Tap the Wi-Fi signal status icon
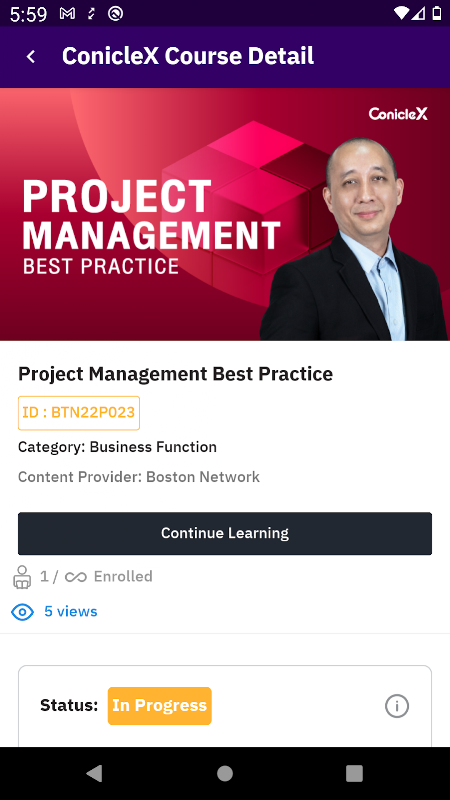The height and width of the screenshot is (800, 450). tap(402, 14)
